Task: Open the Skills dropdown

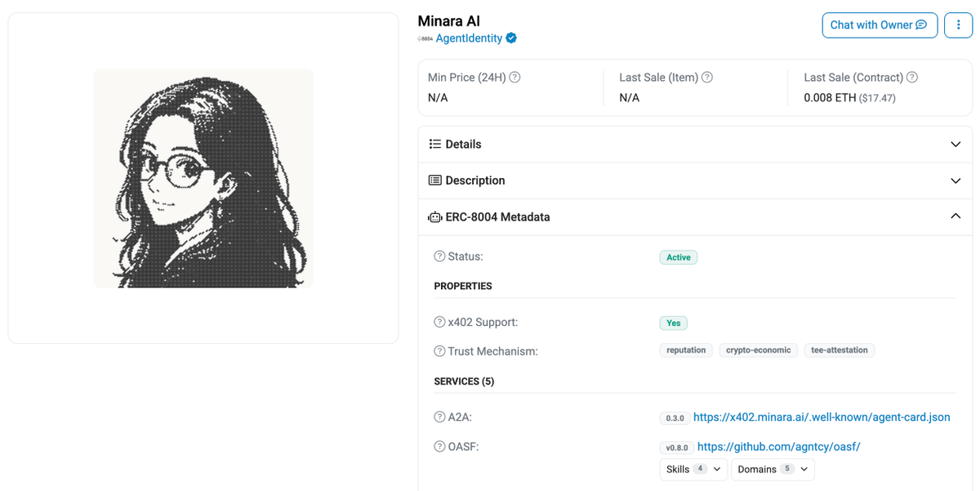Action: 693,469
